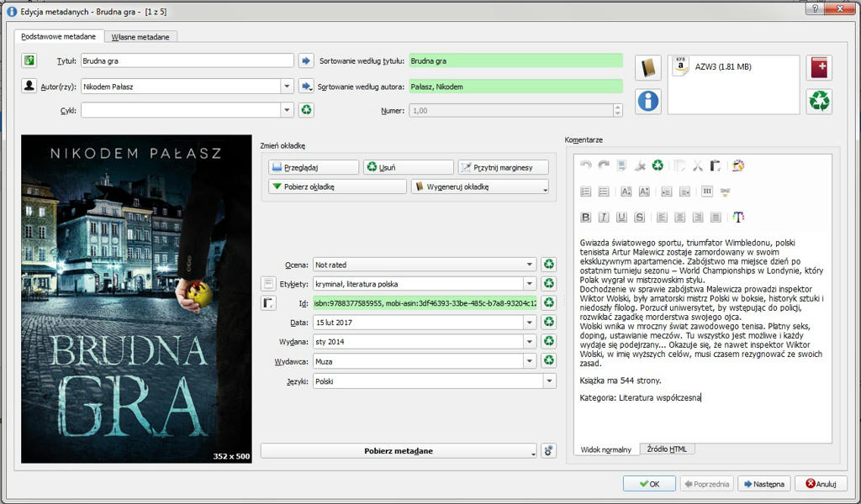Paste ISBN using the icon beside Id

[268, 302]
